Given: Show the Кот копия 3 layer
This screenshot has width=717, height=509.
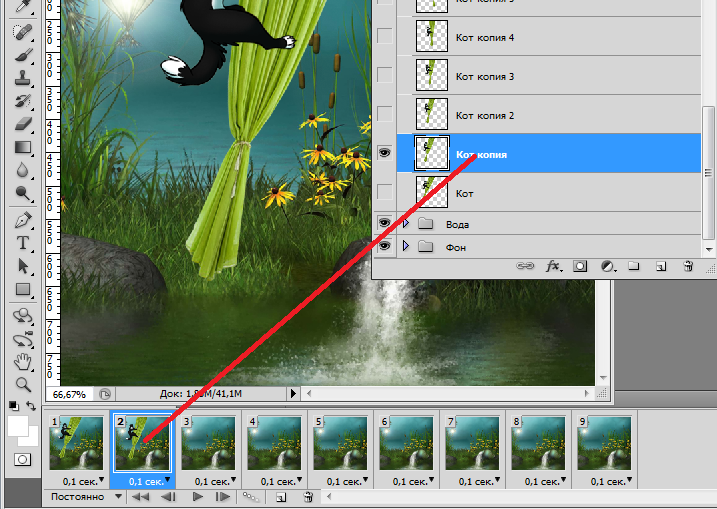Looking at the screenshot, I should pyautogui.click(x=385, y=74).
